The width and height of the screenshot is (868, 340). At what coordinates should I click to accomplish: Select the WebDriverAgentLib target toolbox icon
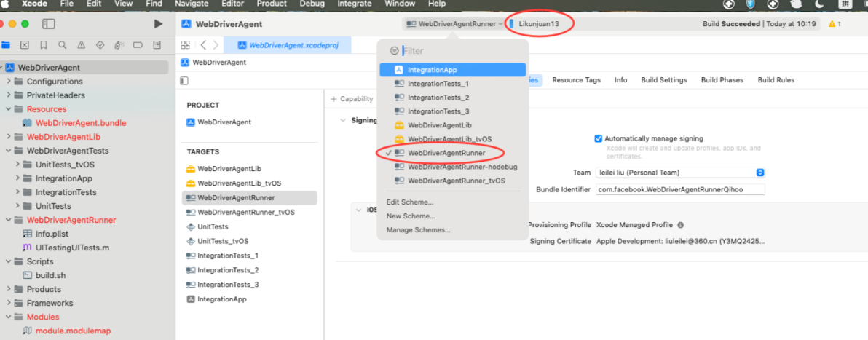(x=190, y=169)
